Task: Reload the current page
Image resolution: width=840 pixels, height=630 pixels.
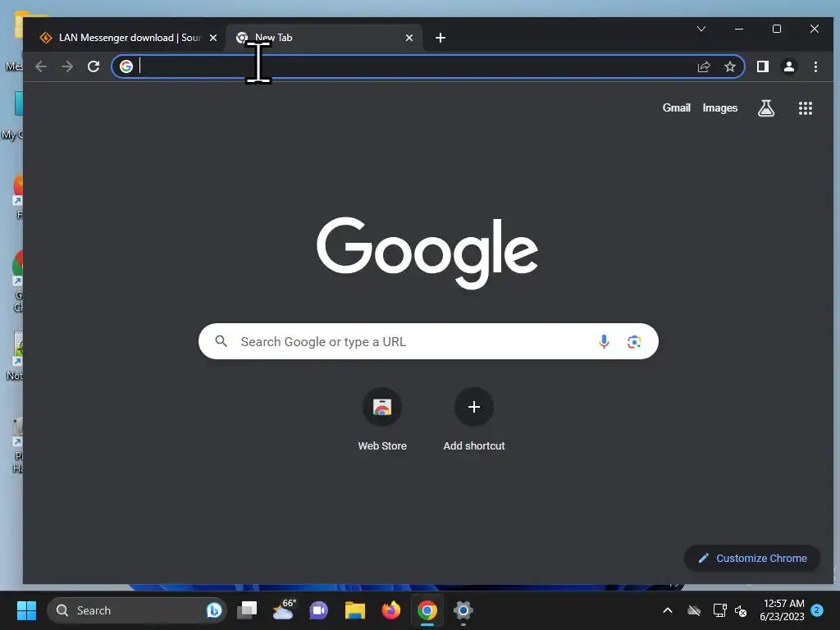Action: (94, 66)
